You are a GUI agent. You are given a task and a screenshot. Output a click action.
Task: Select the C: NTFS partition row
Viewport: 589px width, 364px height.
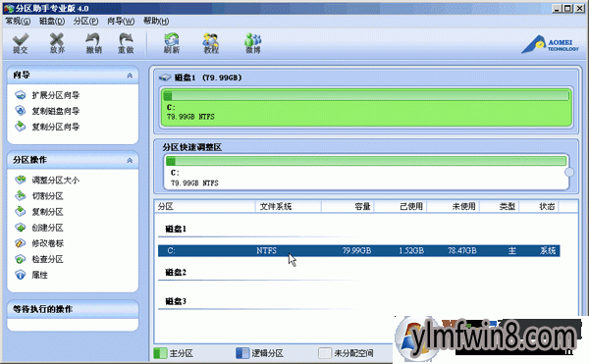pyautogui.click(x=359, y=250)
